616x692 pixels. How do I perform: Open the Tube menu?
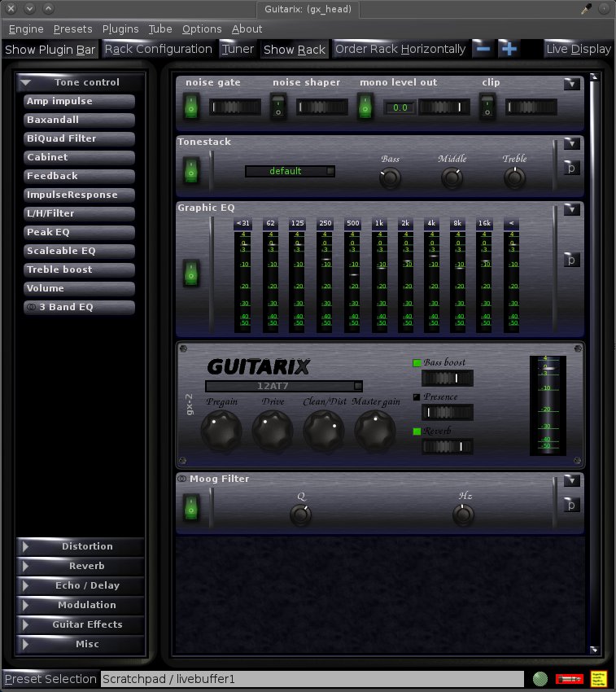pyautogui.click(x=159, y=28)
